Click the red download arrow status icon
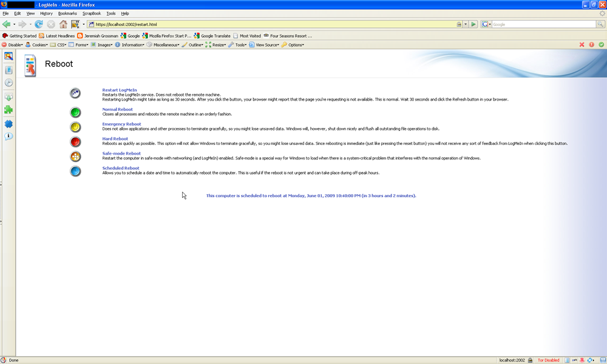Viewport: 607px width, 364px height. coord(582,360)
